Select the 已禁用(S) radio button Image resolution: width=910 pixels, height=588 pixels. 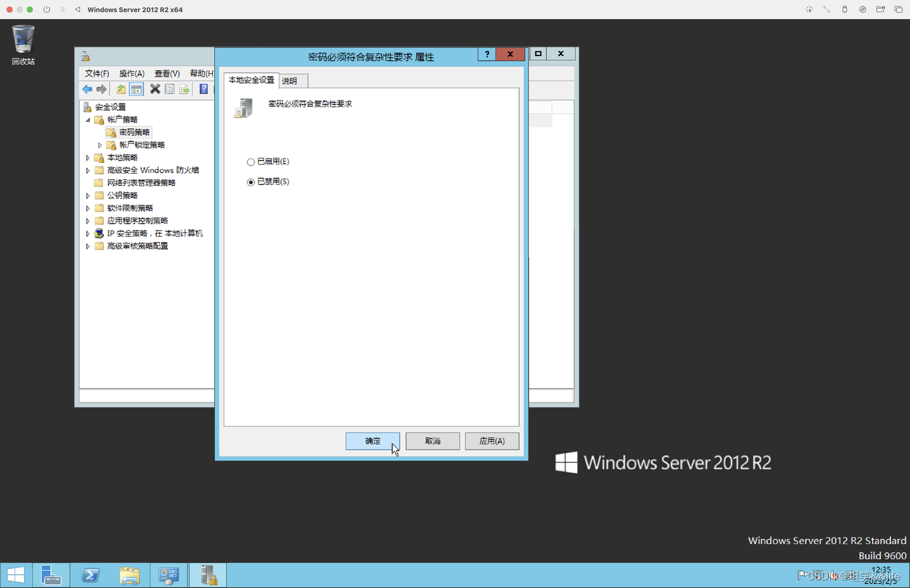(251, 182)
